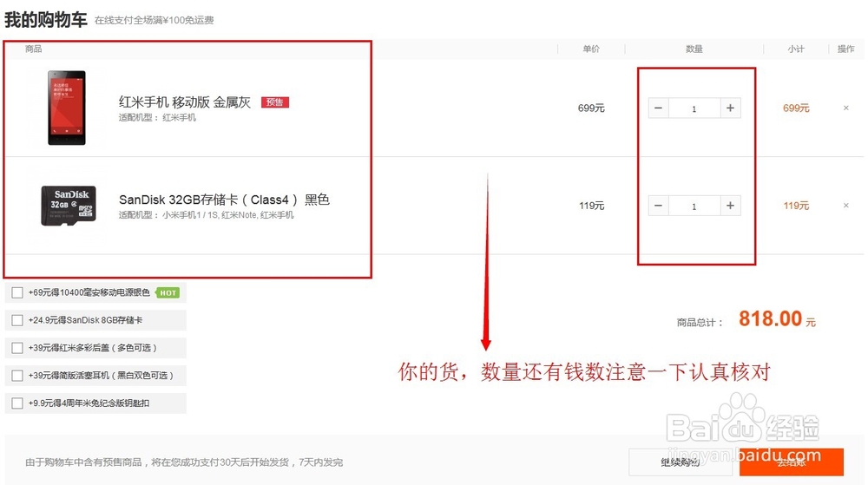
Task: Open SanDisk 32GB存储卡 product link
Action: (224, 200)
